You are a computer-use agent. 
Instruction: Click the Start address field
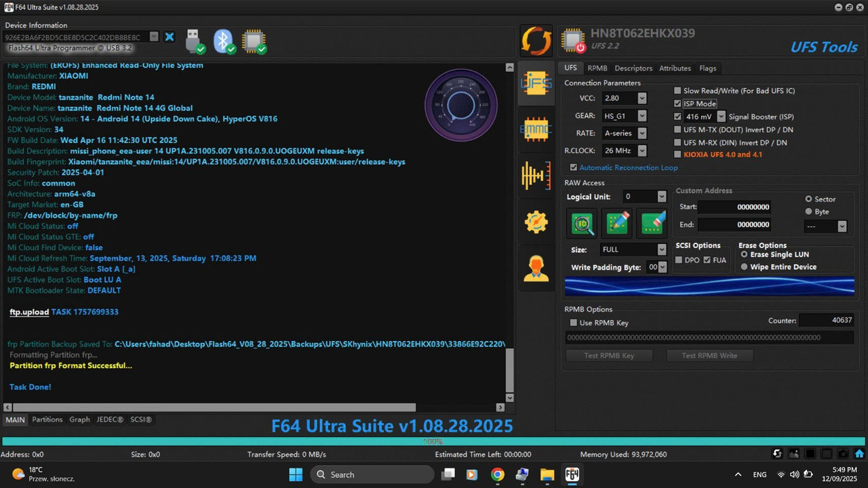734,207
